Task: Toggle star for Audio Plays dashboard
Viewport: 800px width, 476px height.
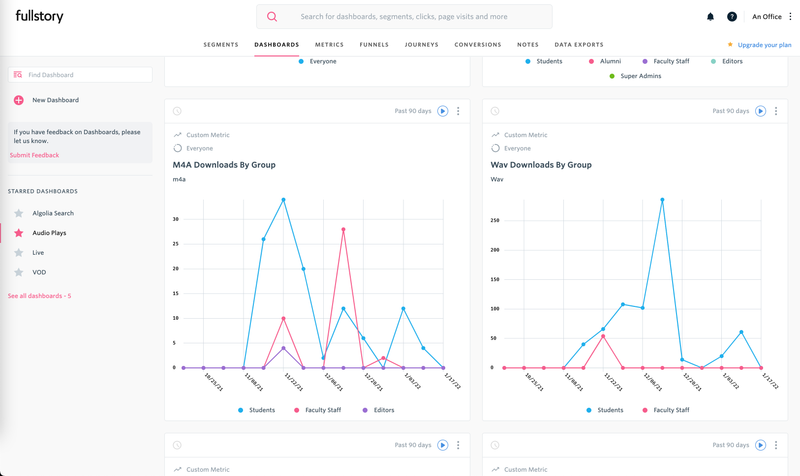Action: click(18, 233)
